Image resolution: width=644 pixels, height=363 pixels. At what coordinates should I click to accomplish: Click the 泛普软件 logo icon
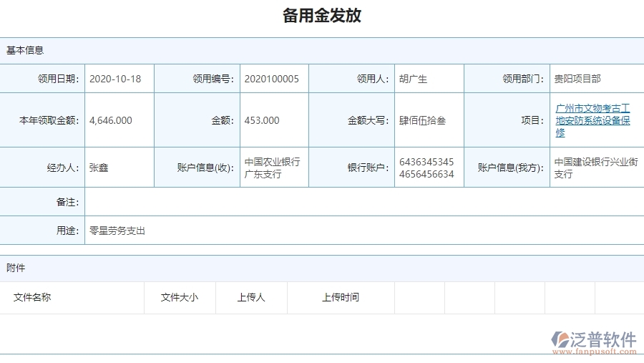pos(560,339)
